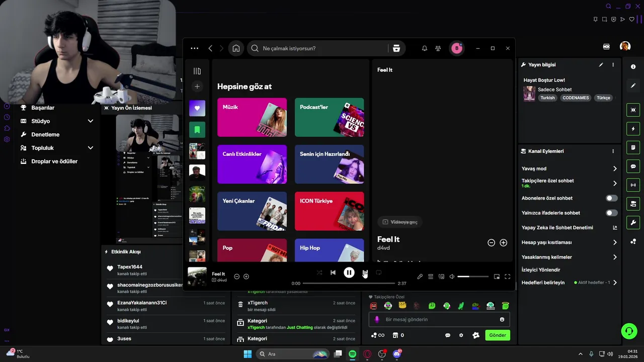Image resolution: width=644 pixels, height=362 pixels.
Task: Click the Feel It album art thumbnail
Action: 197,277
